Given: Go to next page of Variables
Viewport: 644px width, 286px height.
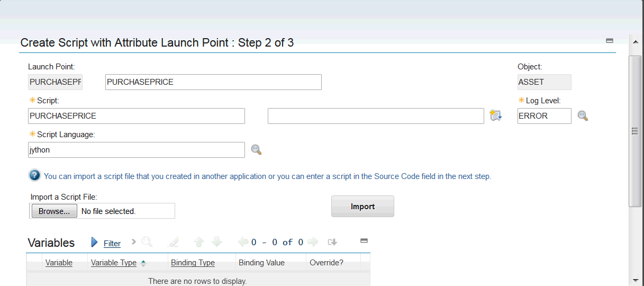Looking at the screenshot, I should [x=313, y=243].
